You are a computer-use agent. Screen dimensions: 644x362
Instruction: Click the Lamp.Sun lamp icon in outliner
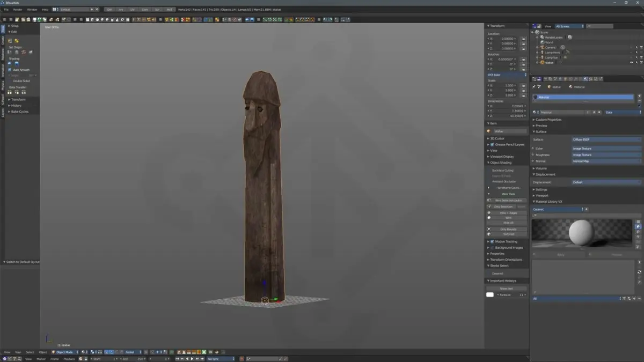click(x=542, y=57)
